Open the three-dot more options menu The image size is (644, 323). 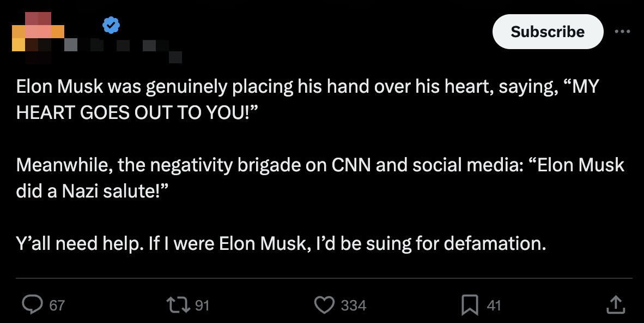(622, 32)
